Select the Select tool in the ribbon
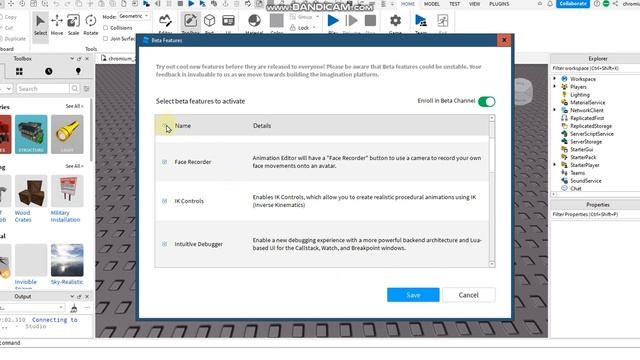 (40, 24)
